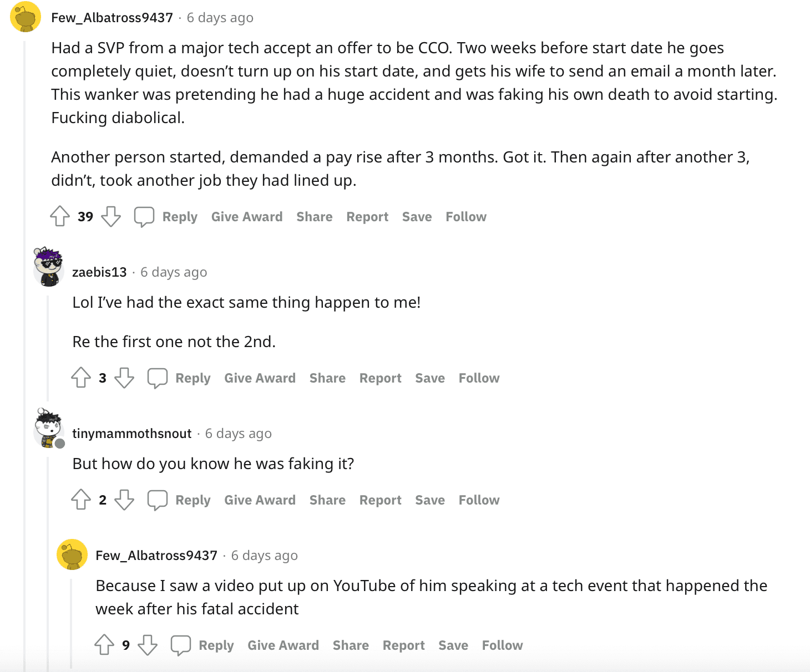The image size is (810, 672).
Task: Upvote the top comment with 39 points
Action: click(x=60, y=216)
